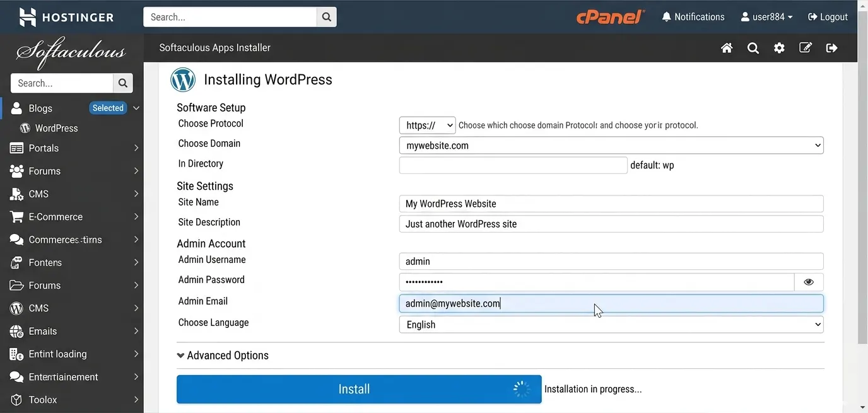Screen dimensions: 868x413
Task: Focus the Site Description field
Action: click(611, 224)
